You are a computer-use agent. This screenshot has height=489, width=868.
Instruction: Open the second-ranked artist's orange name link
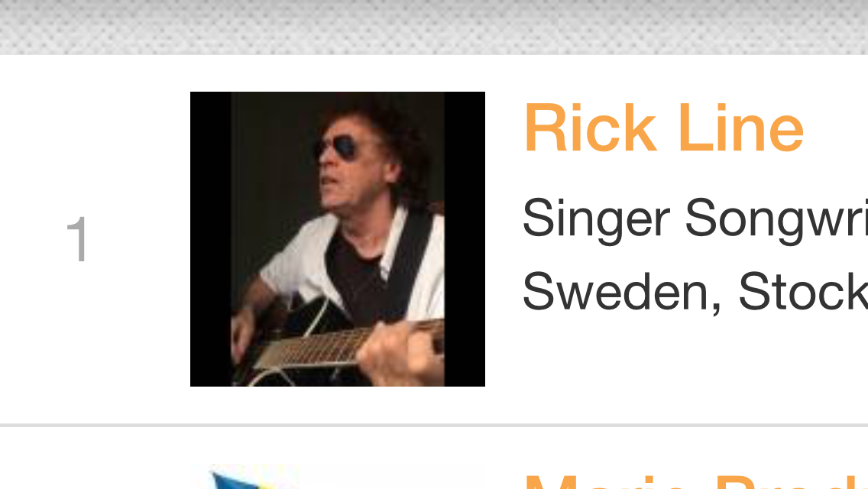pos(695,481)
